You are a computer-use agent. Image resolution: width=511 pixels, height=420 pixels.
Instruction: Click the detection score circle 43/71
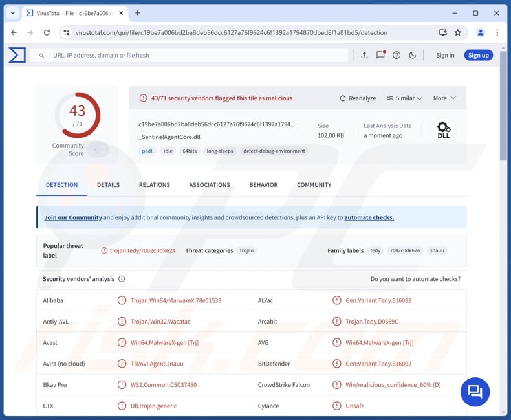77,115
